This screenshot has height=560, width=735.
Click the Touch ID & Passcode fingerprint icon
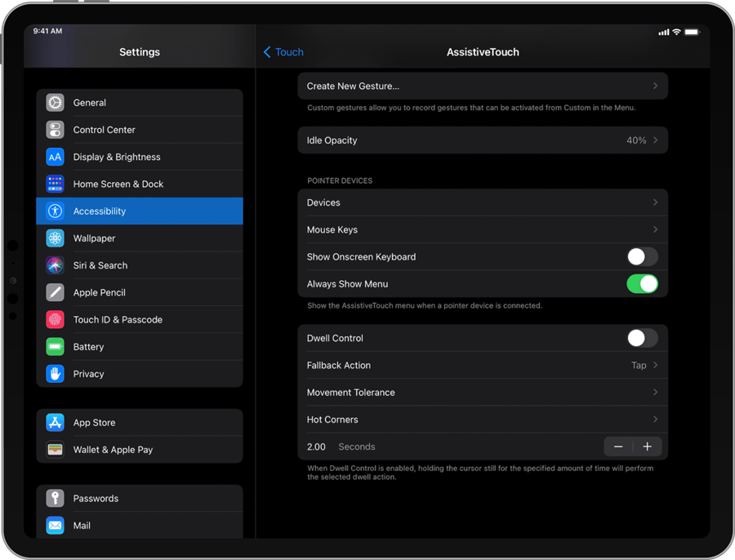55,319
